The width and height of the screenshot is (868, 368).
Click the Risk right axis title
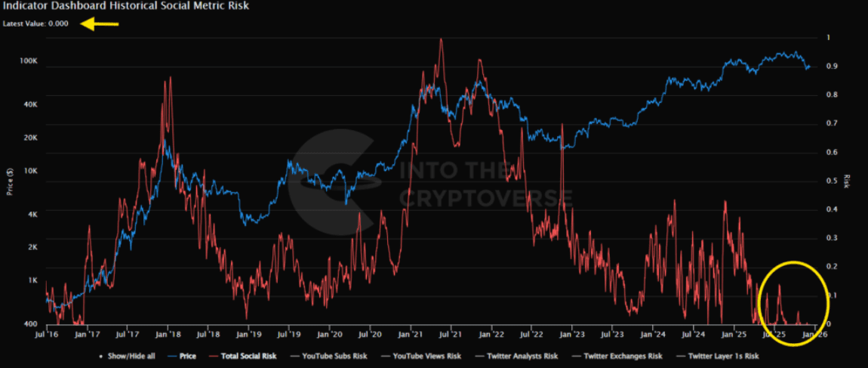[847, 181]
